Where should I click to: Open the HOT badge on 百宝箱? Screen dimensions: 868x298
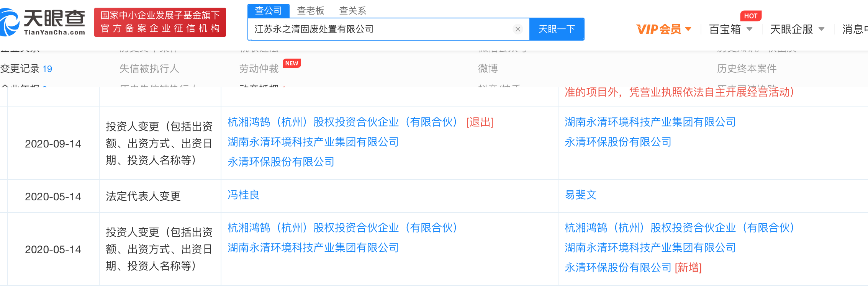pos(750,16)
